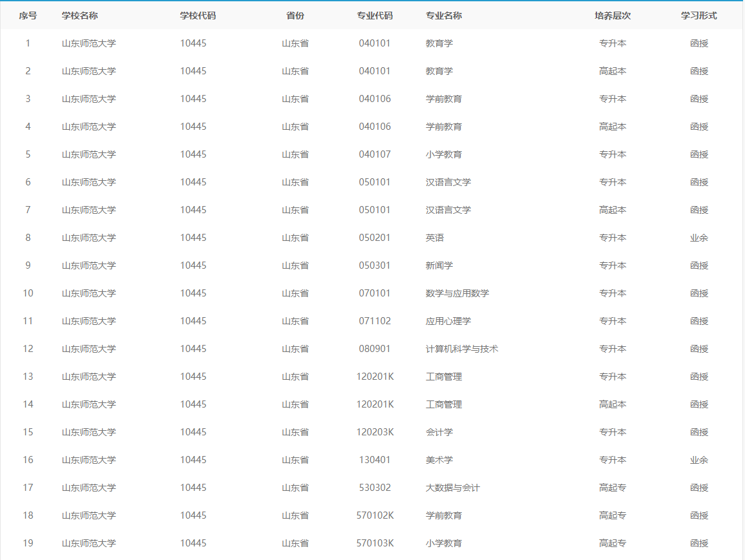Select the 会计学 major cell

439,432
